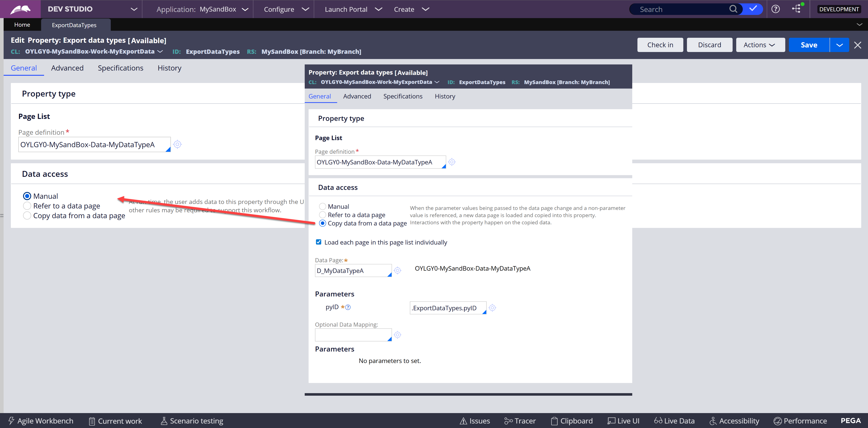Open Scenario testing tool
868x428 pixels.
point(192,421)
